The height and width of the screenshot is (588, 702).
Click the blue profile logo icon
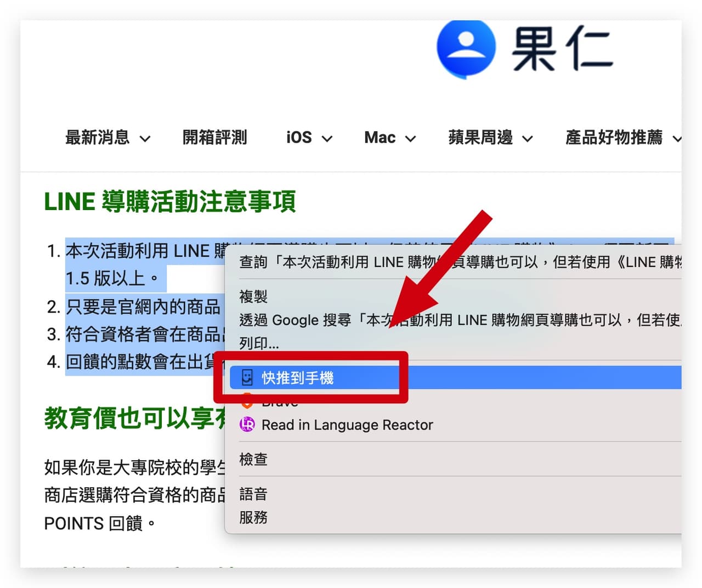(x=466, y=48)
